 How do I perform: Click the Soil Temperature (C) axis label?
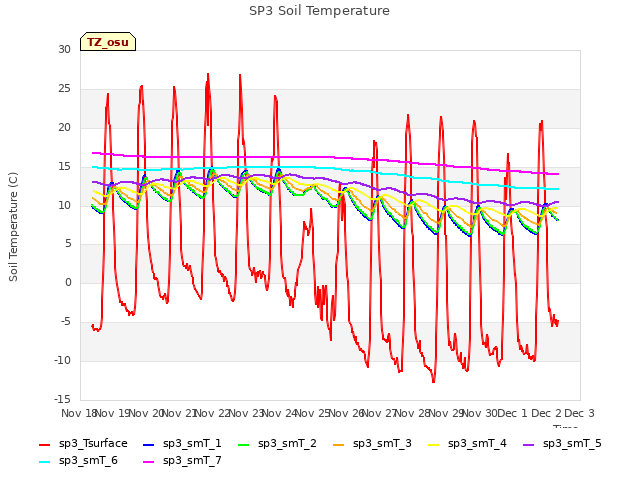pyautogui.click(x=13, y=227)
